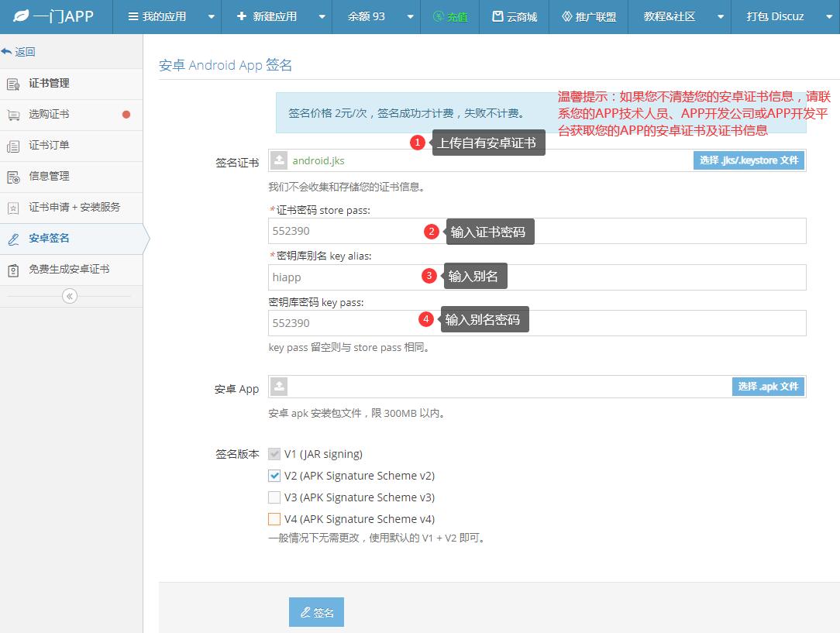The height and width of the screenshot is (633, 840).
Task: Click upload icon in 安卓 App field
Action: (278, 386)
